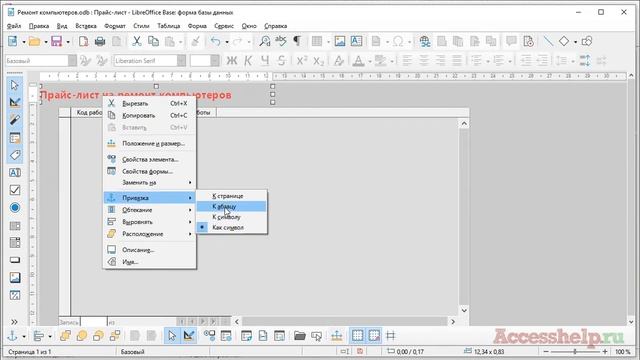Choose Копировать from context menu
The width and height of the screenshot is (640, 360).
coord(149,116)
